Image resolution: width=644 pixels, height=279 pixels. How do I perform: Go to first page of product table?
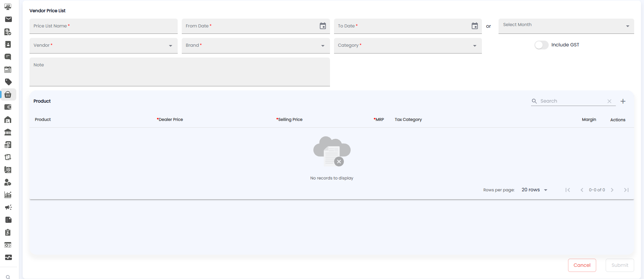(568, 190)
